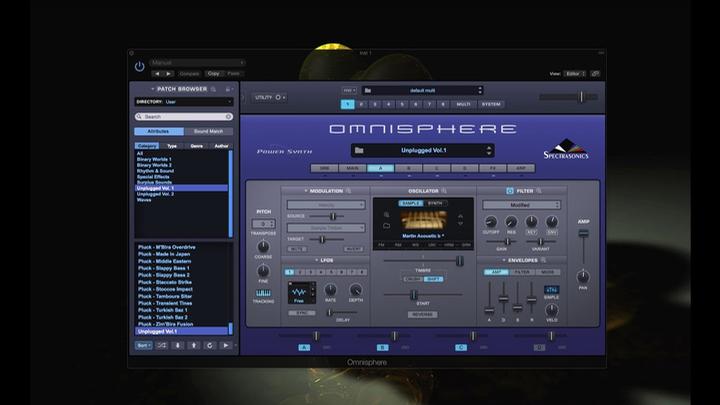
Task: Audition patch with browser play button
Action: [x=225, y=345]
